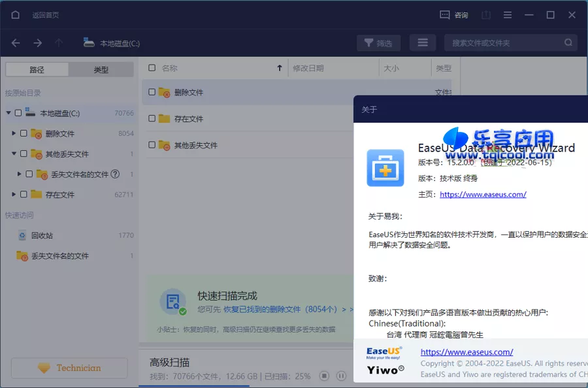Pause the advanced scan
The height and width of the screenshot is (388, 588).
click(x=341, y=376)
